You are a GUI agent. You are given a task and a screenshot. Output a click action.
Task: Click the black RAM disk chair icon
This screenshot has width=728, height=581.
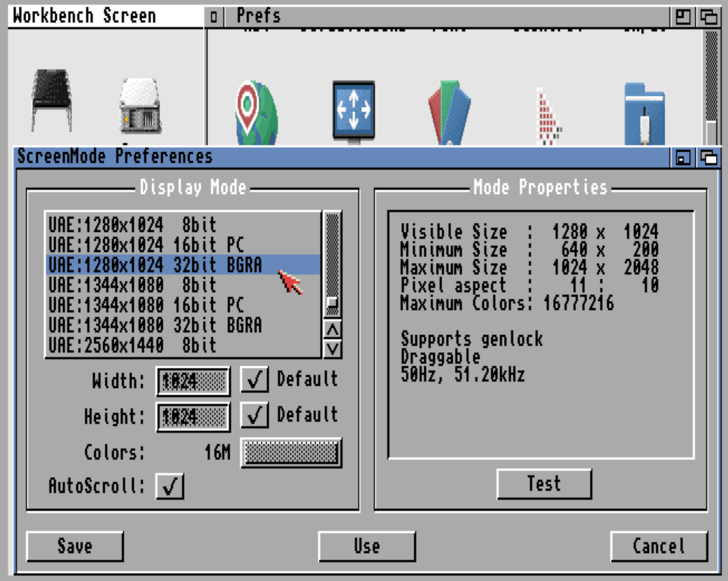[51, 100]
